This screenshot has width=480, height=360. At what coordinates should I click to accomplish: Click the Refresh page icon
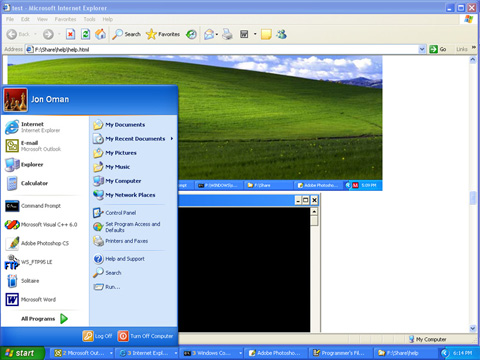86,34
